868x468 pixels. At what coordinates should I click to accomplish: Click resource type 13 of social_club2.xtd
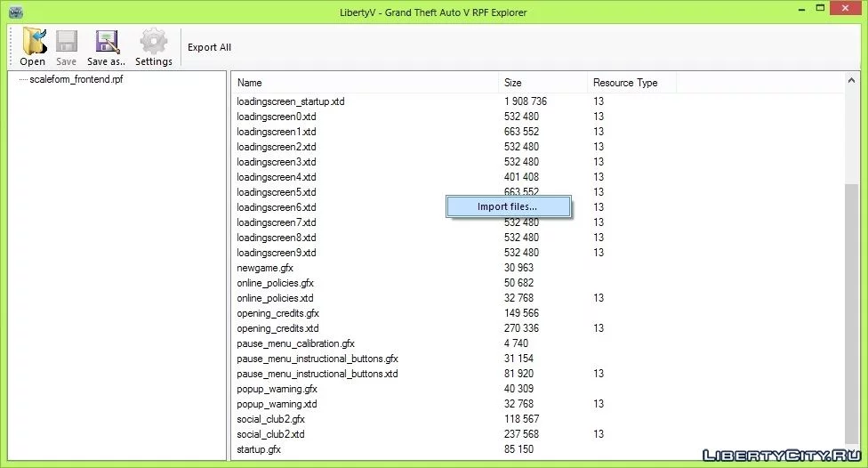pyautogui.click(x=599, y=434)
